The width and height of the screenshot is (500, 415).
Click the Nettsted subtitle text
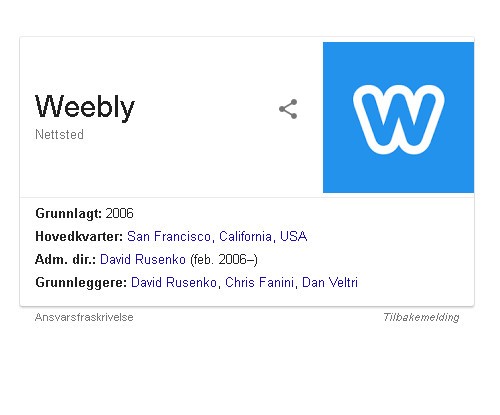(x=59, y=135)
